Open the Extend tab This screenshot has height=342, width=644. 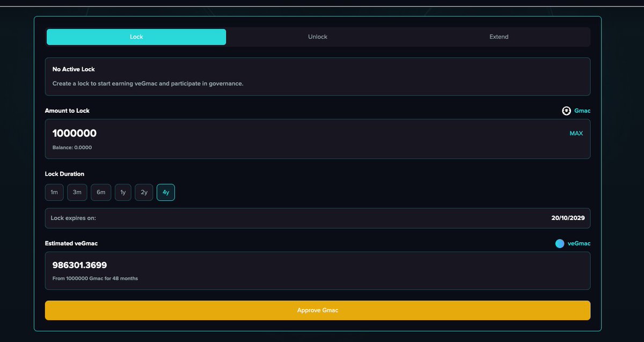(499, 37)
